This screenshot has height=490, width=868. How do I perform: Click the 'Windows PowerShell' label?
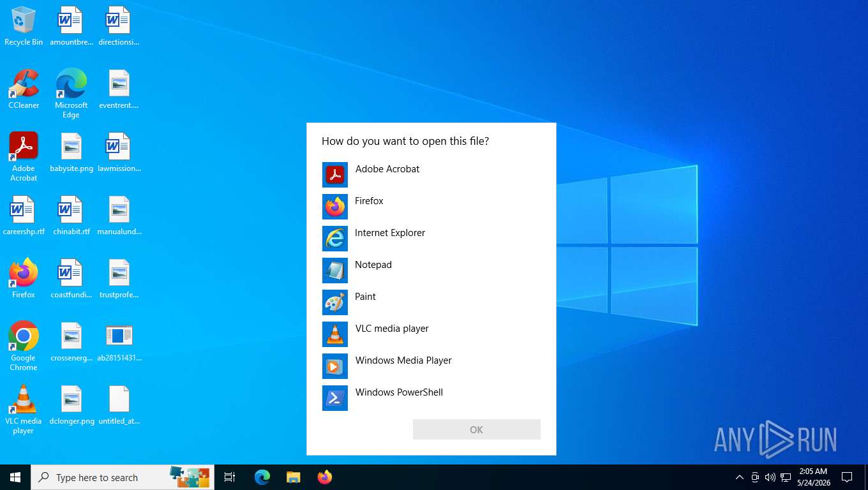point(399,392)
